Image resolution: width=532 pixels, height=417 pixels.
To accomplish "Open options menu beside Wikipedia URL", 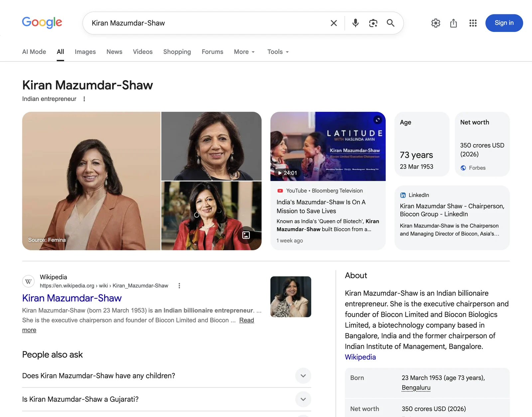I will 179,286.
